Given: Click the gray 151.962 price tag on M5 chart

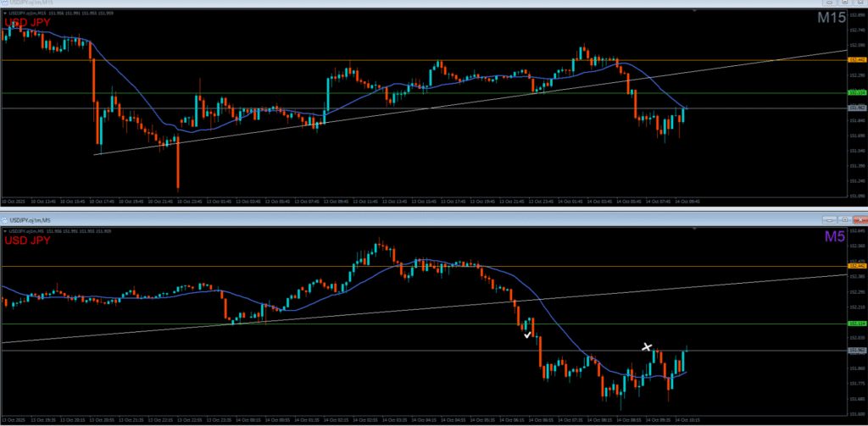Looking at the screenshot, I should tap(857, 351).
